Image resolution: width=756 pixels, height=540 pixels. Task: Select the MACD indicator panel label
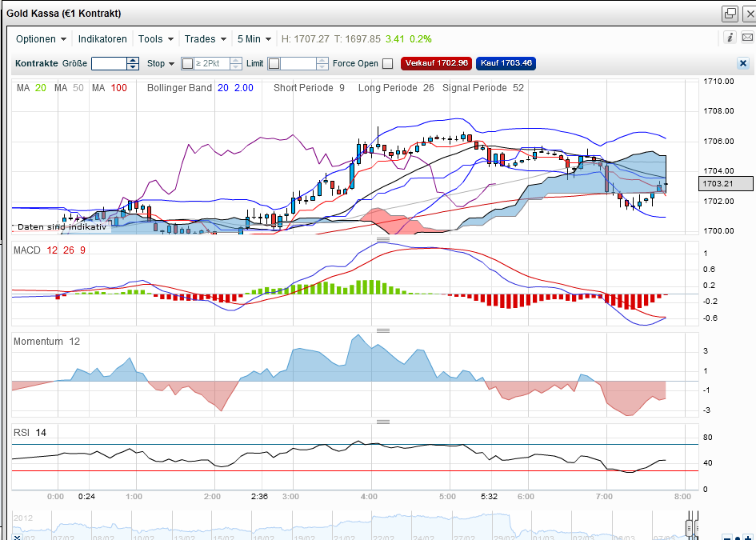pos(28,250)
